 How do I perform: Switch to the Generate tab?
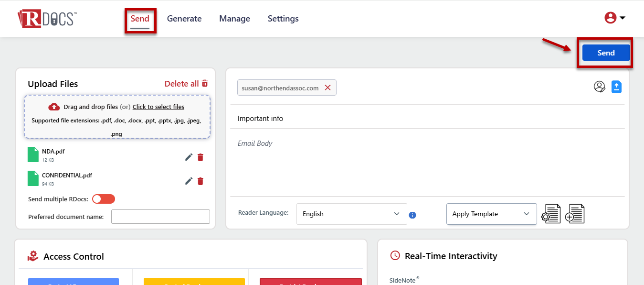(x=184, y=19)
